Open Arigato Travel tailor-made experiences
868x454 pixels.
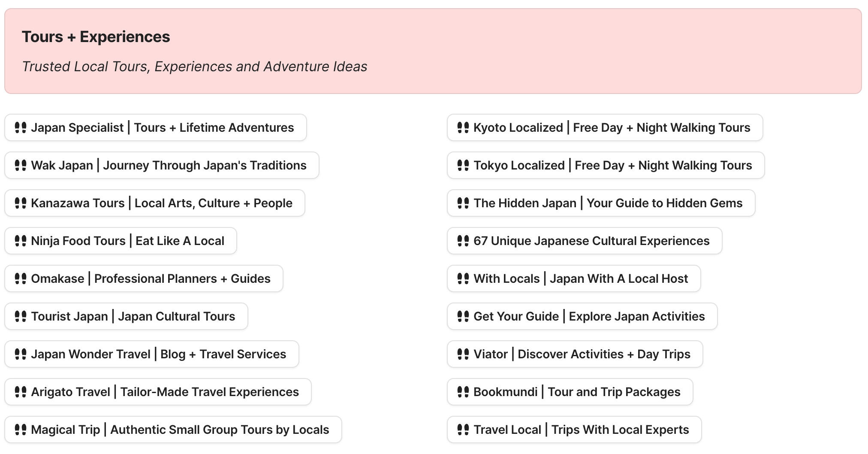click(157, 392)
